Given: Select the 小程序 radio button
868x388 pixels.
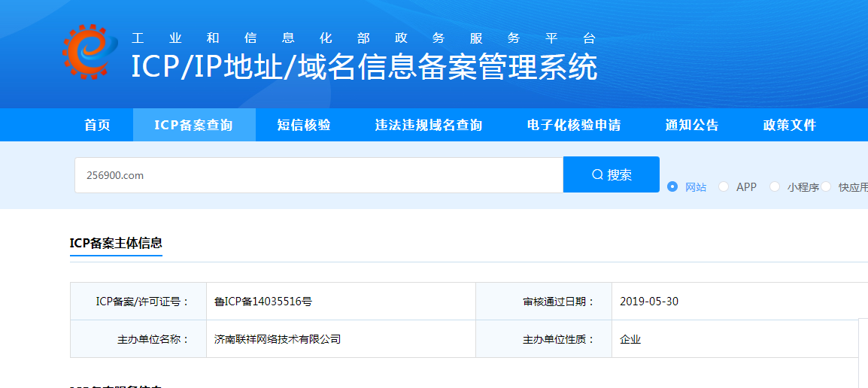Looking at the screenshot, I should (x=775, y=186).
